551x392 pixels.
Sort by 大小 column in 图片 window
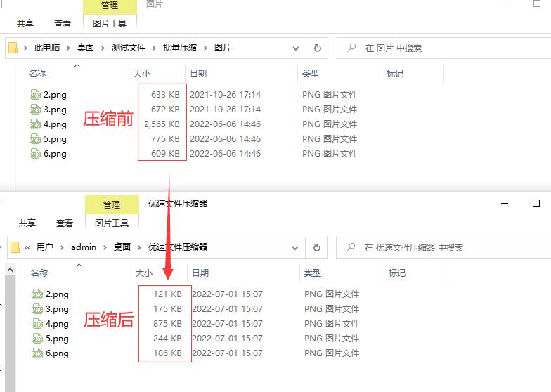[x=142, y=73]
